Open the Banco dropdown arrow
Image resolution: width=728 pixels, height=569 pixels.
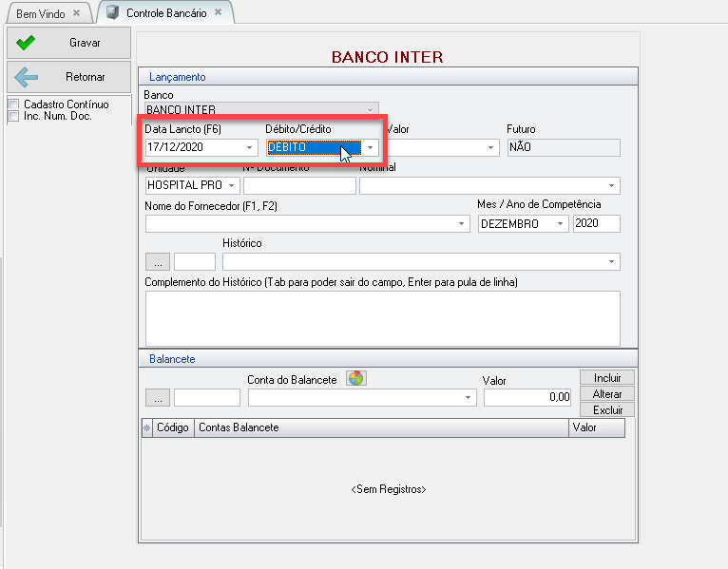click(370, 110)
